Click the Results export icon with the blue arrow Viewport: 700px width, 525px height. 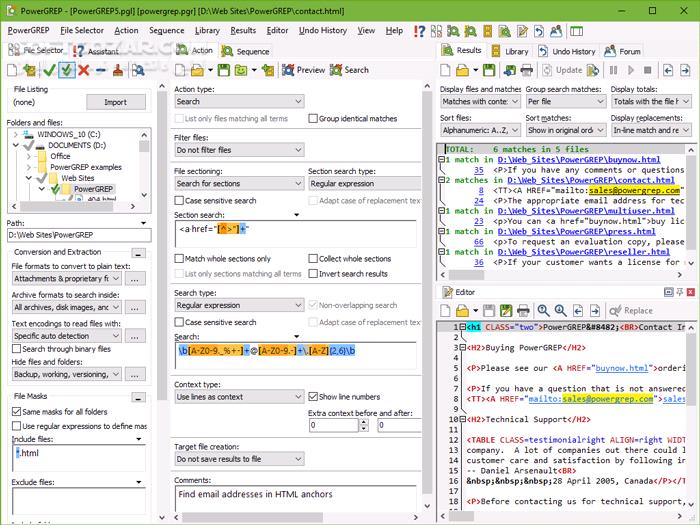coord(509,70)
